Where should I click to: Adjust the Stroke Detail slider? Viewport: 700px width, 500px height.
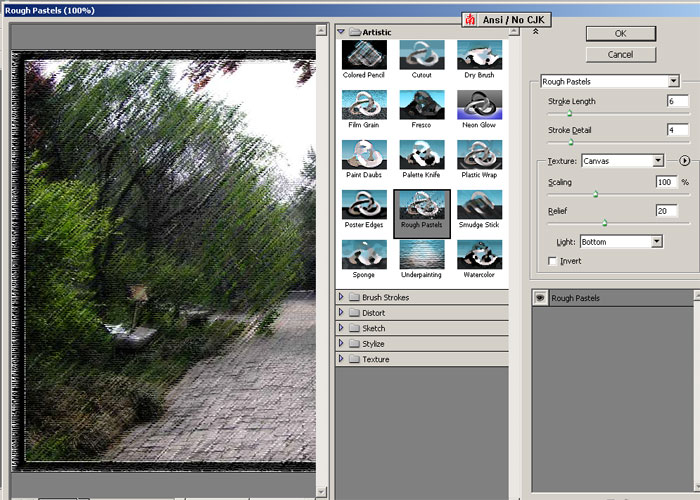571,142
